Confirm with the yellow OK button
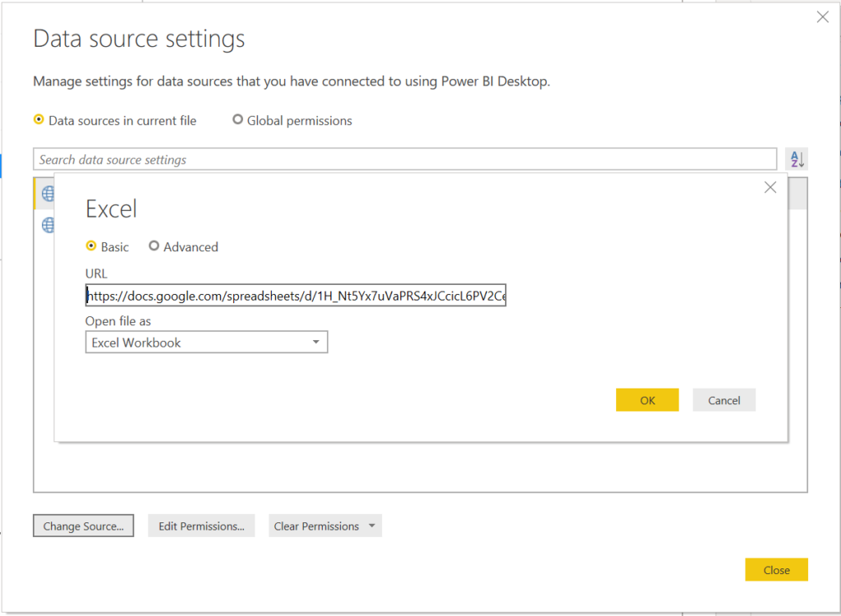This screenshot has height=616, width=841. coord(647,400)
